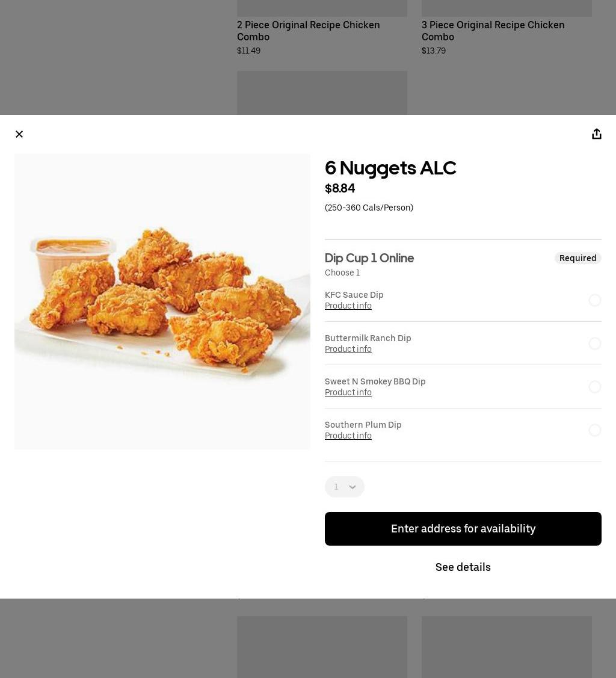Open 2 Piece Original Recipe Chicken Combo
The width and height of the screenshot is (616, 678).
(308, 31)
